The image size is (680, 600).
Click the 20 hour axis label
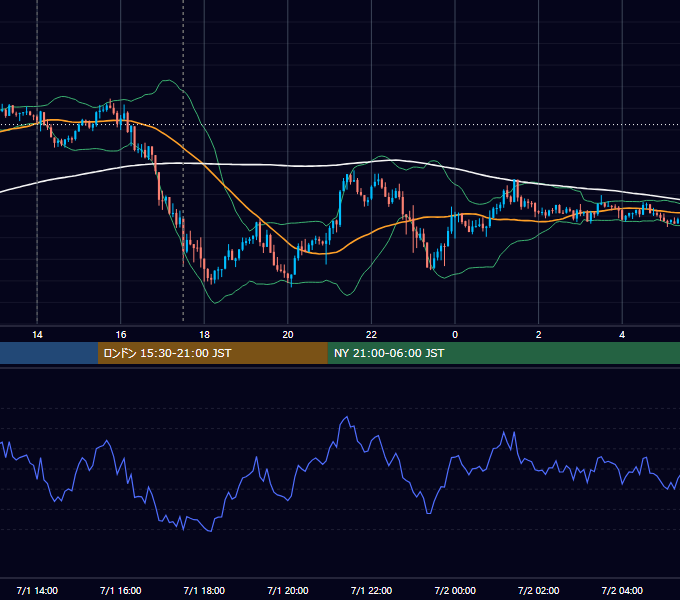click(x=288, y=335)
